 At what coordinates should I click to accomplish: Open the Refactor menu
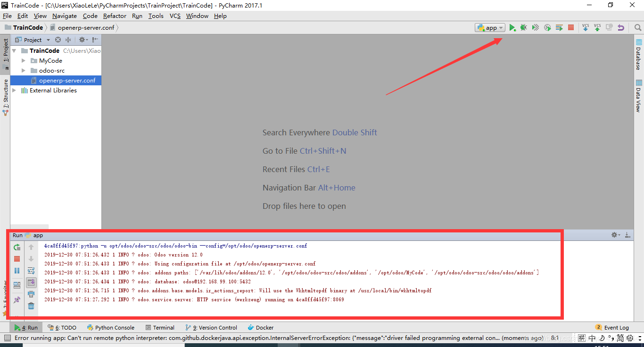click(x=115, y=16)
